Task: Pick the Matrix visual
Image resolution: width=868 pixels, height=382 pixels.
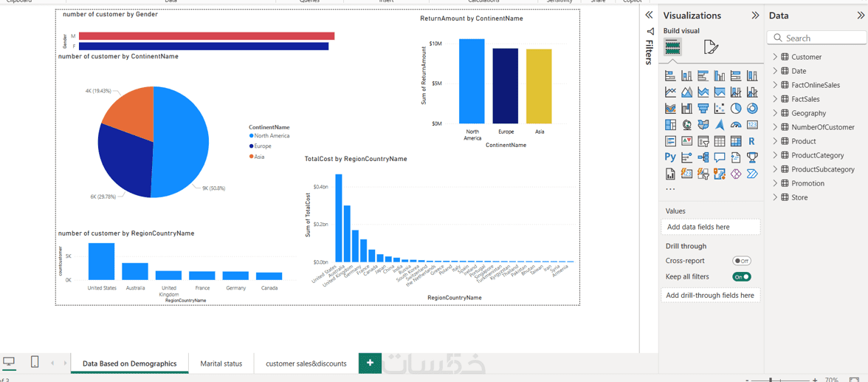Action: click(736, 141)
